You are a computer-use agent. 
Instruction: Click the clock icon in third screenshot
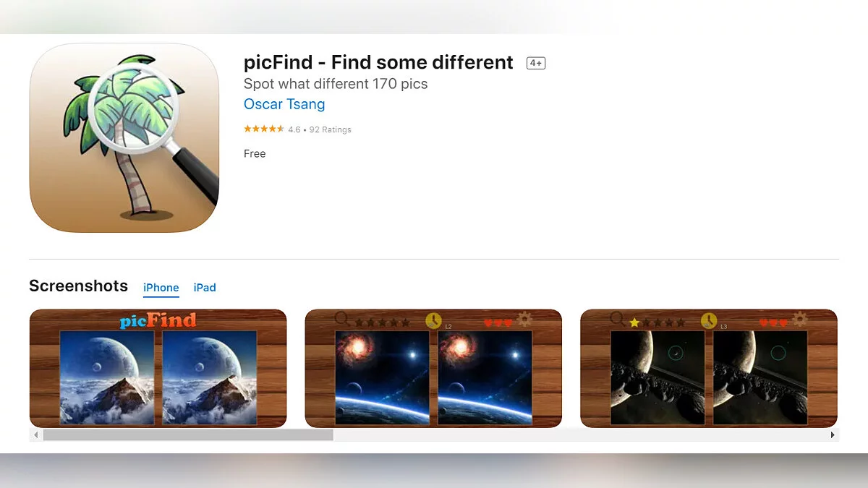tap(709, 320)
